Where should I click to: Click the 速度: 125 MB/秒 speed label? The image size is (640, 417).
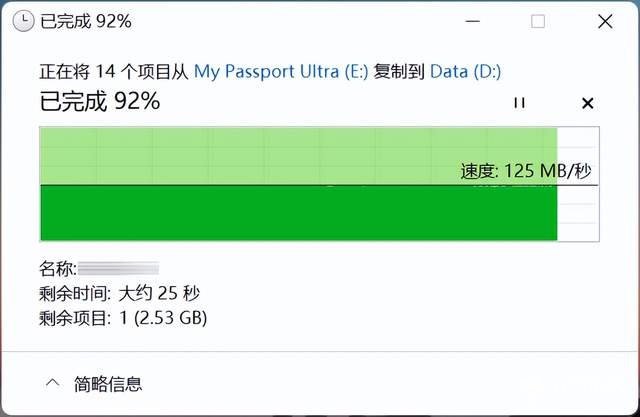(526, 171)
